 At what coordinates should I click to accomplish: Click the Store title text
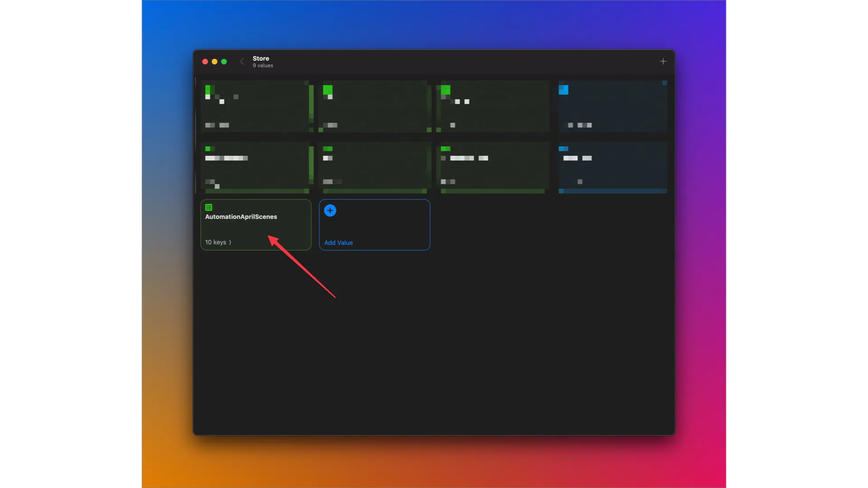261,58
